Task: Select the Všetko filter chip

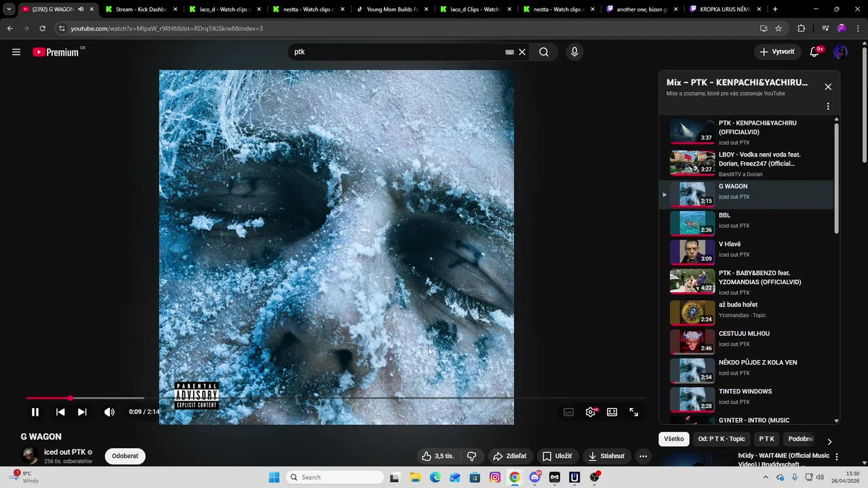Action: 674,439
